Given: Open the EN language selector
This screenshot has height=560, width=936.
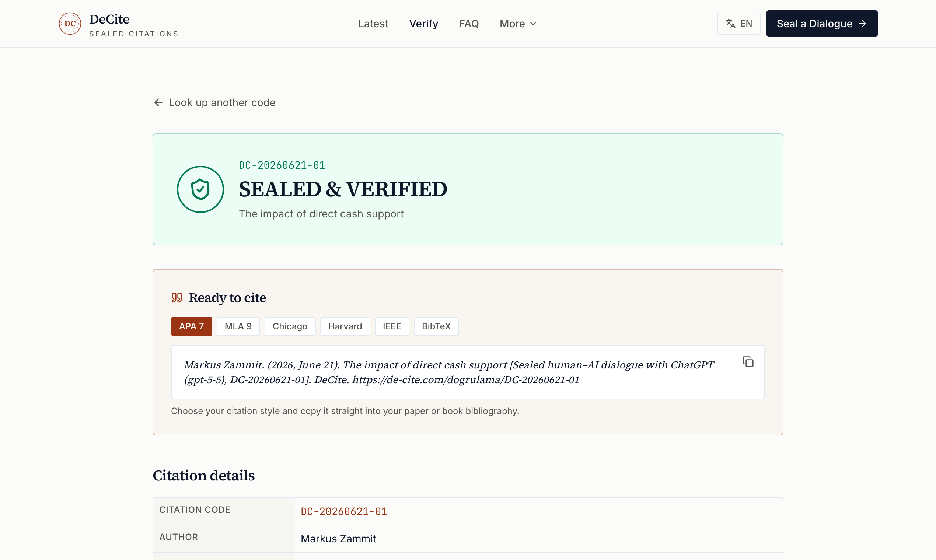Looking at the screenshot, I should [738, 24].
